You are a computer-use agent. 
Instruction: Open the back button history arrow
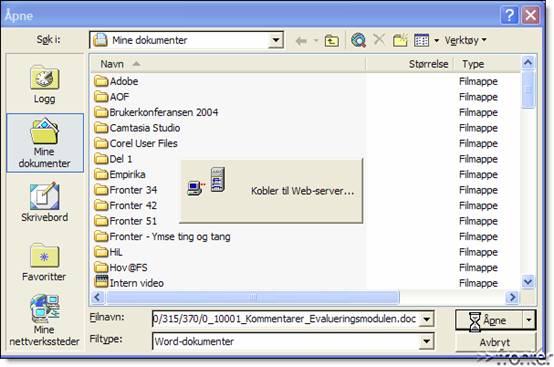pos(316,41)
